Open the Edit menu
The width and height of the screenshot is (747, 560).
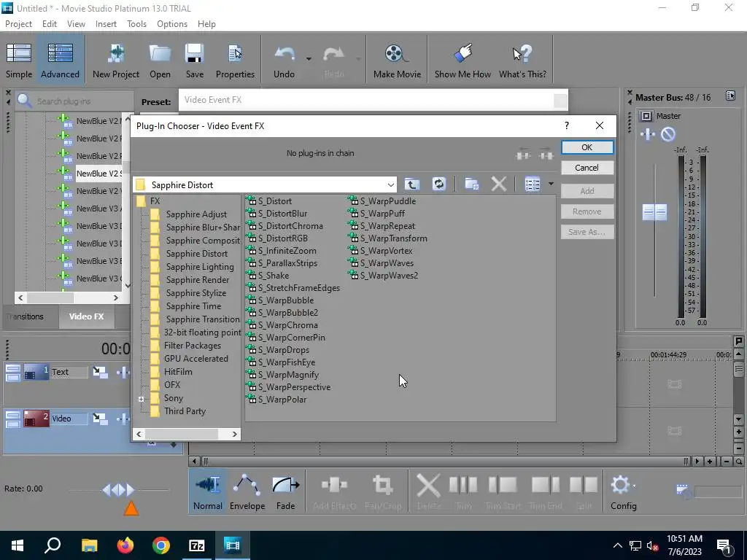tap(50, 24)
